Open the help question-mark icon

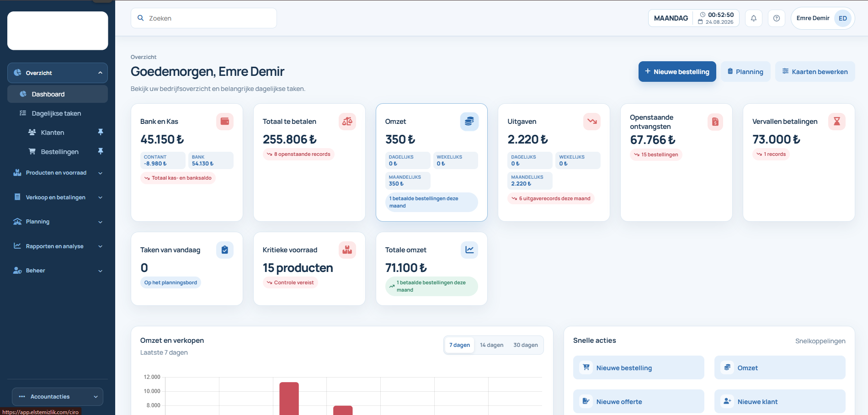click(x=777, y=18)
